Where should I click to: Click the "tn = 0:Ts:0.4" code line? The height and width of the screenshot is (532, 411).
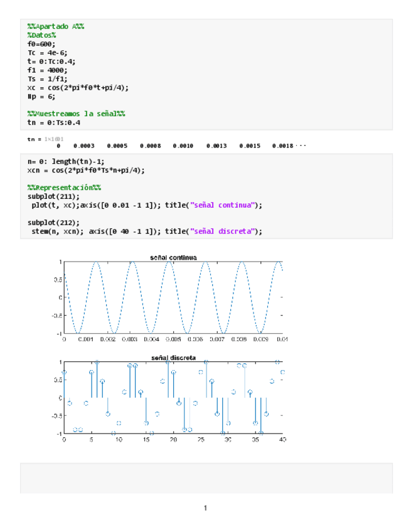tap(54, 123)
